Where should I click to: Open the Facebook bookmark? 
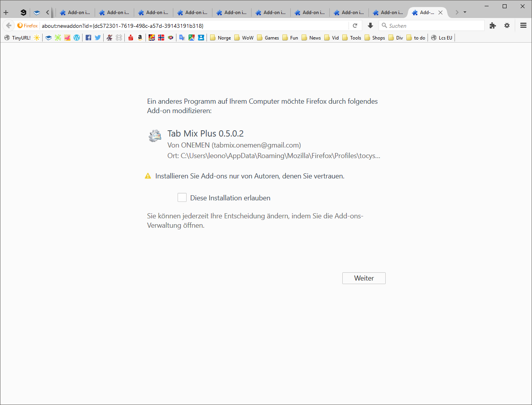[x=88, y=38]
